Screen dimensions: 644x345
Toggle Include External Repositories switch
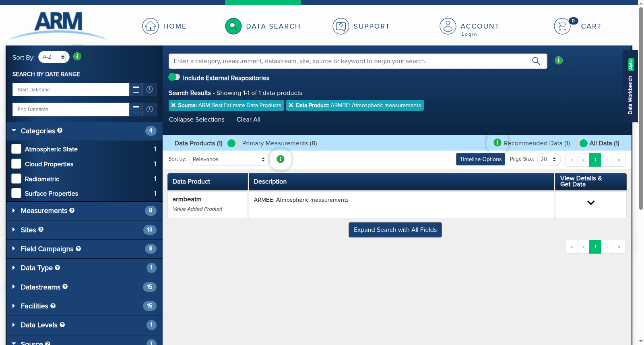(174, 77)
